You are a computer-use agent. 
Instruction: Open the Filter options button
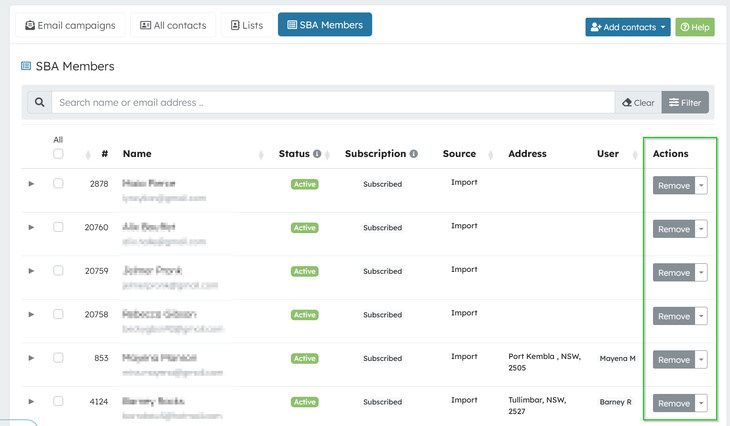click(x=685, y=102)
